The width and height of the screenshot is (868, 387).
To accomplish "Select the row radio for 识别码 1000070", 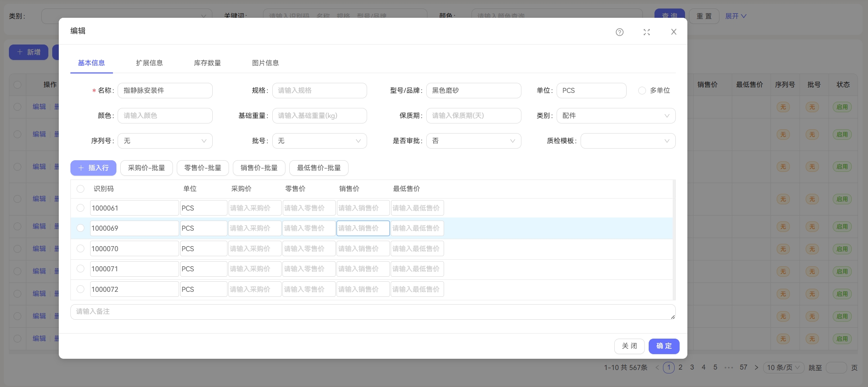I will point(80,248).
